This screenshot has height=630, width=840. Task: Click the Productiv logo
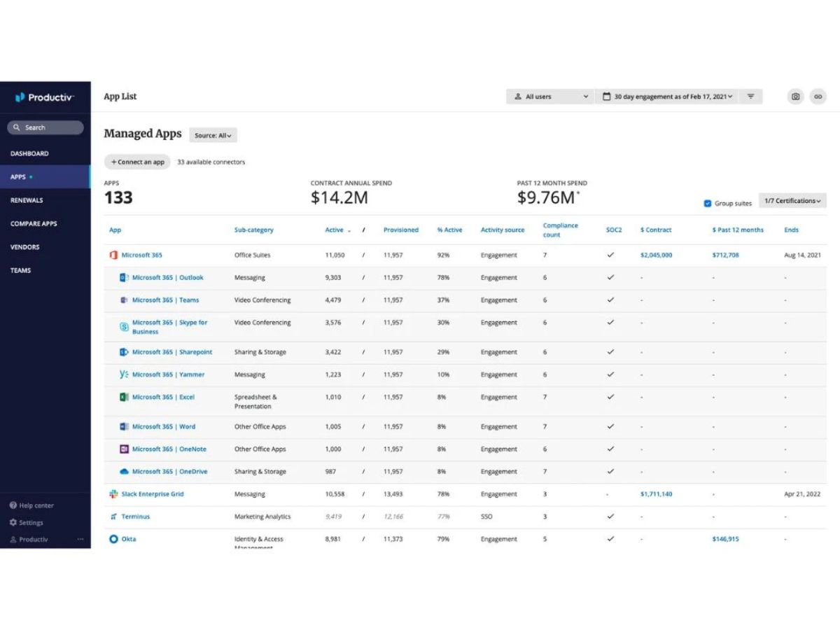point(44,97)
